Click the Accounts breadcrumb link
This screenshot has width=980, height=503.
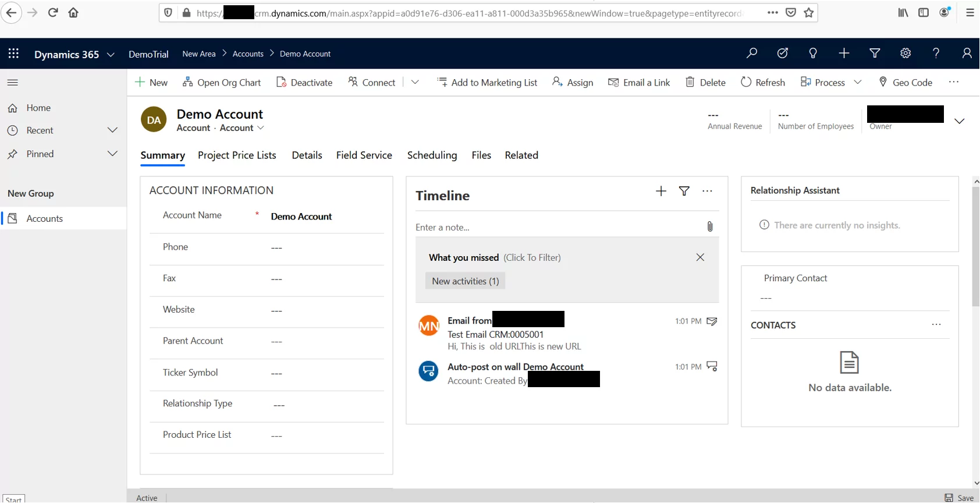[248, 54]
